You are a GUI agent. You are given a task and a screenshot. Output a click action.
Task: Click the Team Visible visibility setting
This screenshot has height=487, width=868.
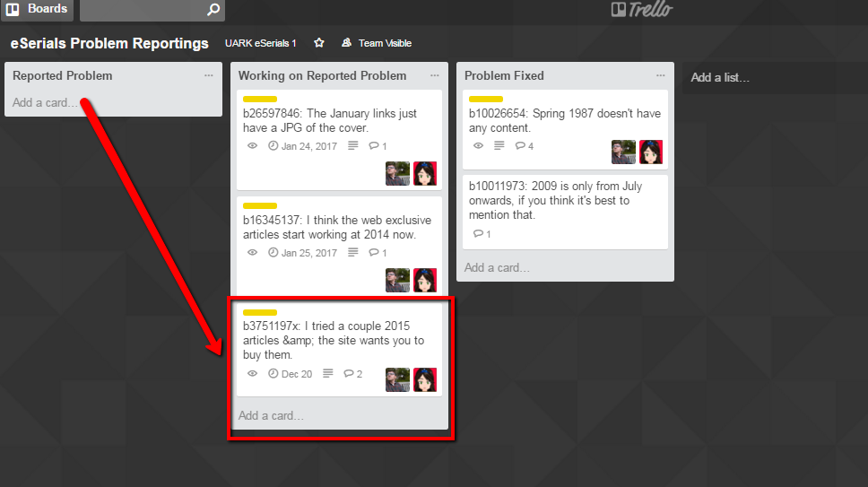click(x=377, y=43)
